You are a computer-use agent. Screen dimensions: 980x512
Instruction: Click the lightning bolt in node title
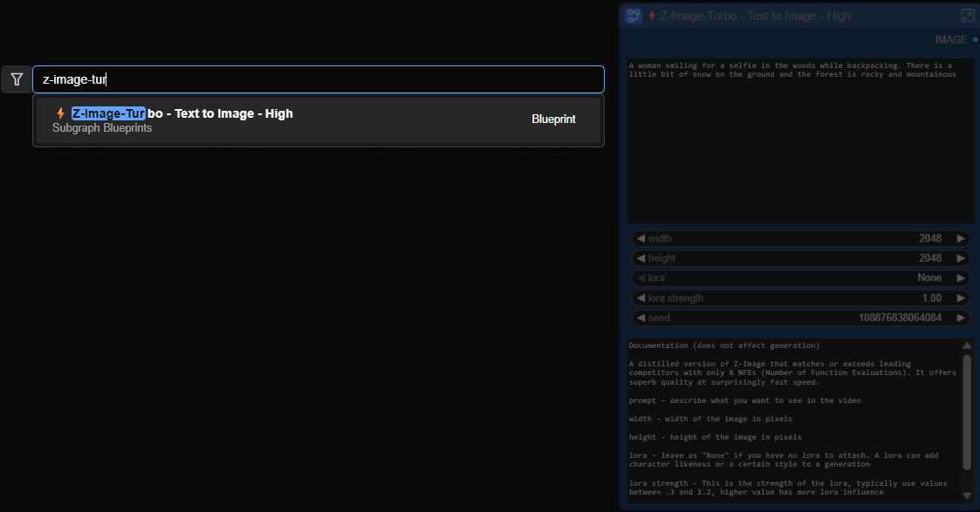652,16
